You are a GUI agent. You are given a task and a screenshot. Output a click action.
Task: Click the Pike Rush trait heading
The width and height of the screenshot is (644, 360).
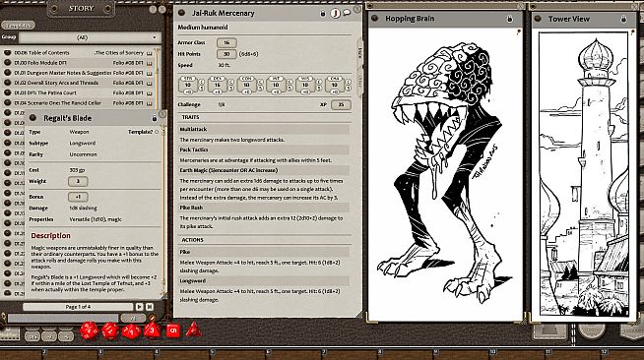click(265, 208)
